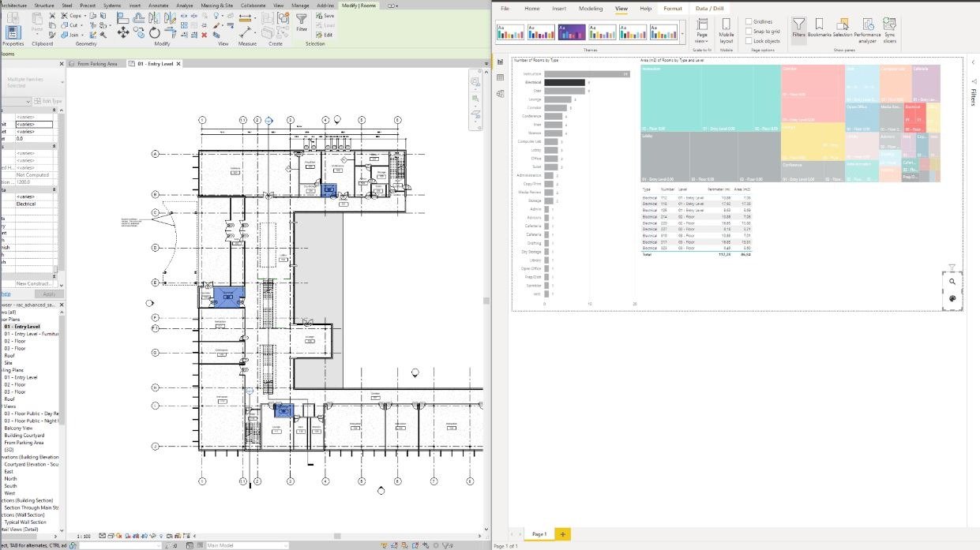Close the 01 - Entry Level view tab
980x550 pixels.
[178, 63]
